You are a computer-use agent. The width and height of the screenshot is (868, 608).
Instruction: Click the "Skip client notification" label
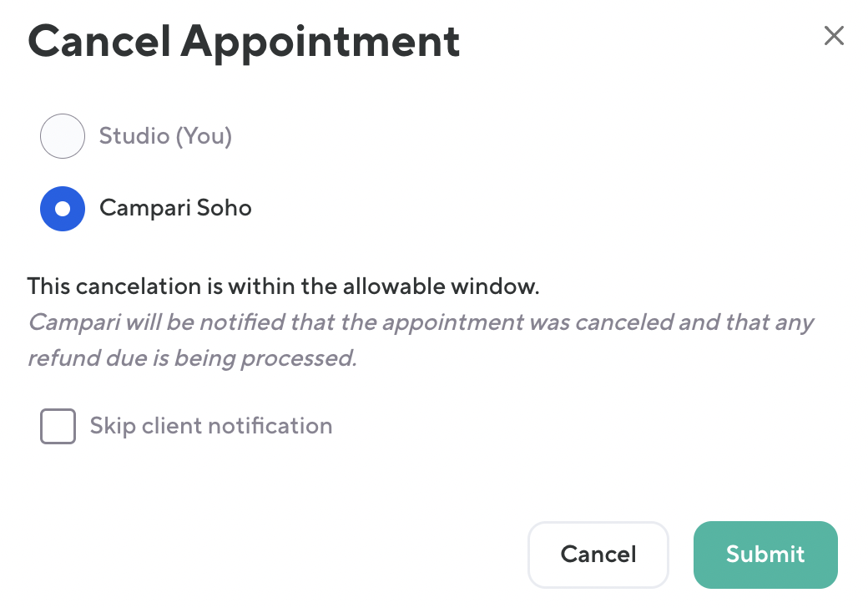tap(211, 426)
